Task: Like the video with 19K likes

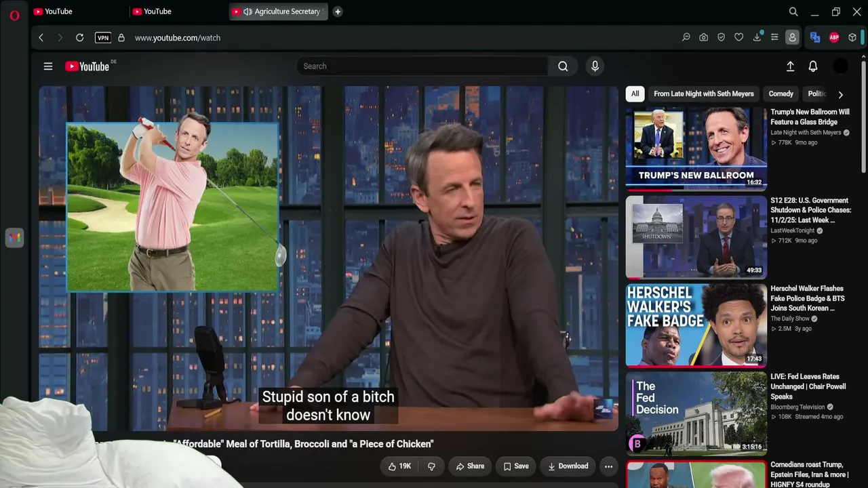Action: (x=399, y=466)
